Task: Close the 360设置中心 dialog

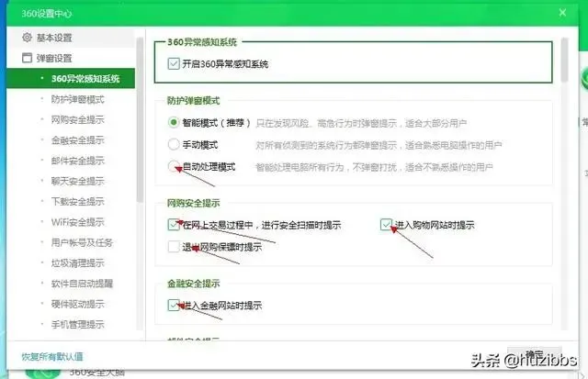Action: pos(562,13)
